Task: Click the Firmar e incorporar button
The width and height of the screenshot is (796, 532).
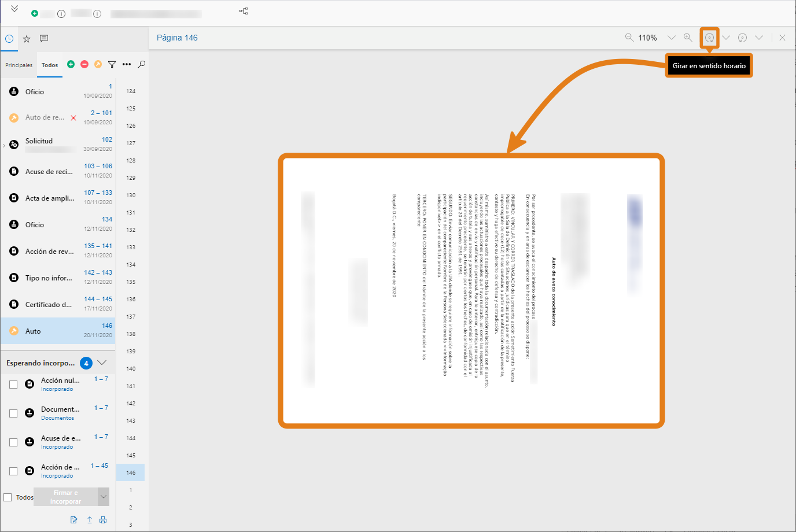Action: (65, 497)
